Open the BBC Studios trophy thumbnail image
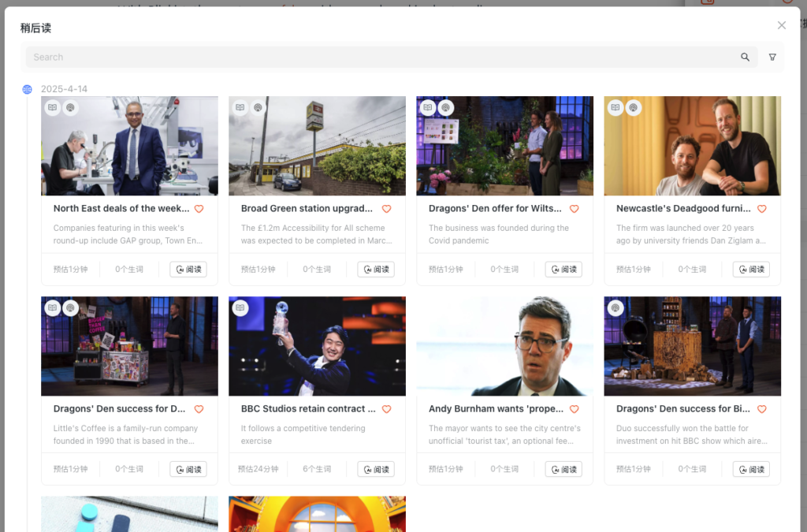This screenshot has width=807, height=532. 317,346
